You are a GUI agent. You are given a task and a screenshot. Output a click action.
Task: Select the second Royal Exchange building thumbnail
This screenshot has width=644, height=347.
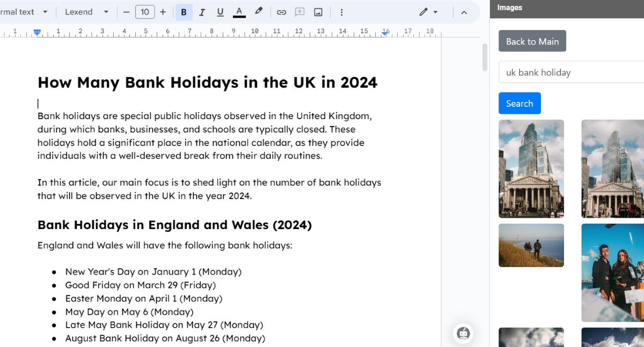[x=612, y=169]
